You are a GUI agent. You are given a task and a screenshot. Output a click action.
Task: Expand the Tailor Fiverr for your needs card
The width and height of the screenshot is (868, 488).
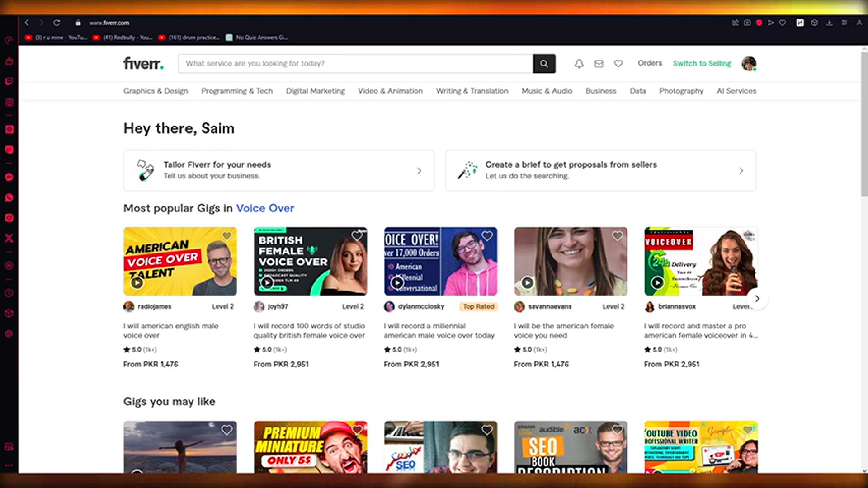pos(419,171)
